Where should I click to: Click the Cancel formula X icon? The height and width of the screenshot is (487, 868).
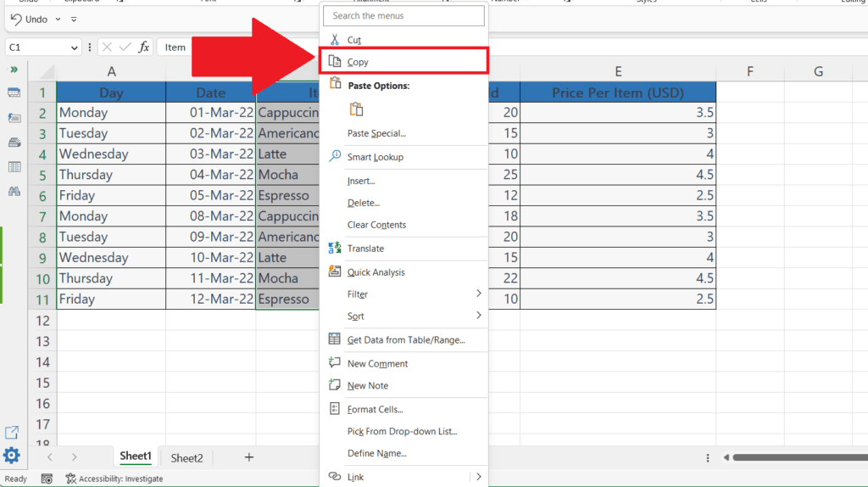(x=107, y=48)
